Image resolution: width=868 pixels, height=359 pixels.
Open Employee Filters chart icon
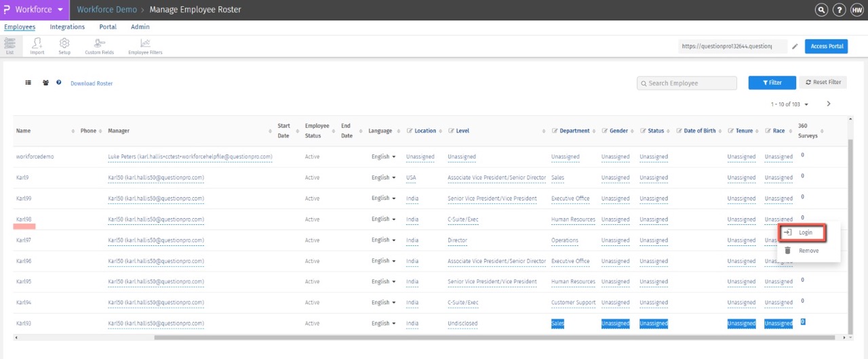(145, 44)
